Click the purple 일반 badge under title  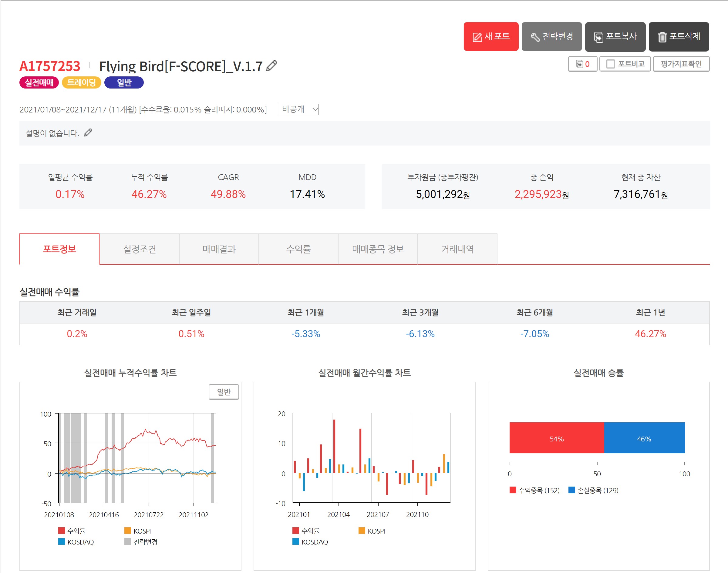[124, 82]
